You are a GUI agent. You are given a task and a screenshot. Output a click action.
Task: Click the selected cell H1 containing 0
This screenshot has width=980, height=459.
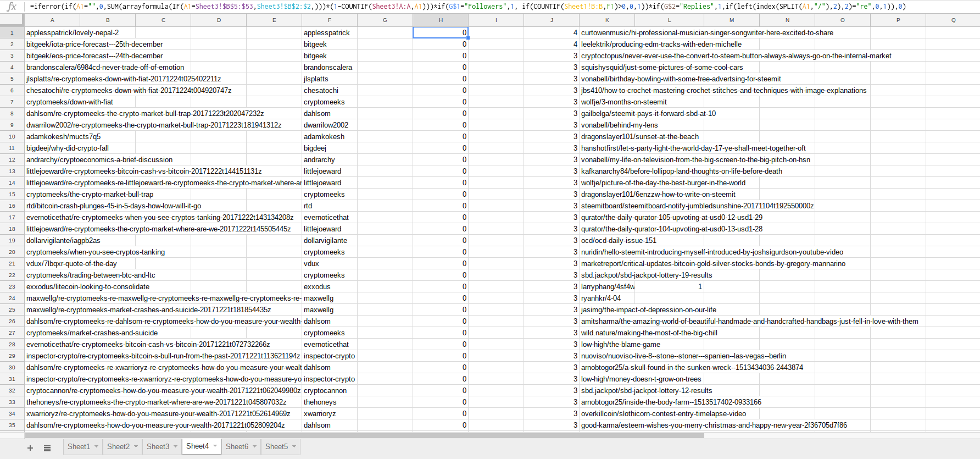[x=441, y=32]
